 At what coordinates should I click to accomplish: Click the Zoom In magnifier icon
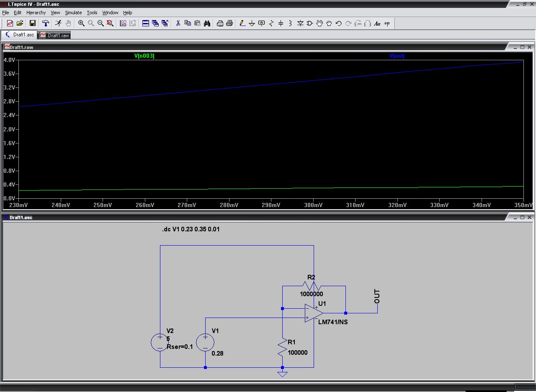pos(81,23)
